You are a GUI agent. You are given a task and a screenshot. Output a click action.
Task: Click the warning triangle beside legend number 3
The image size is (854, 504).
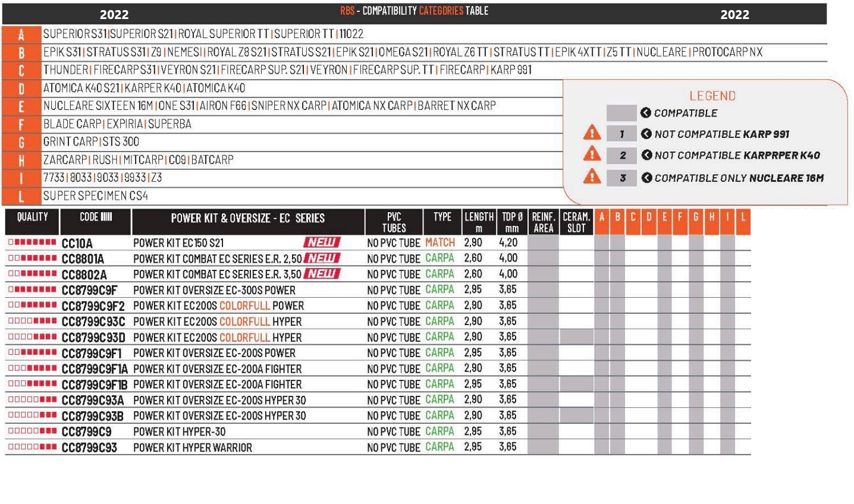click(x=592, y=176)
